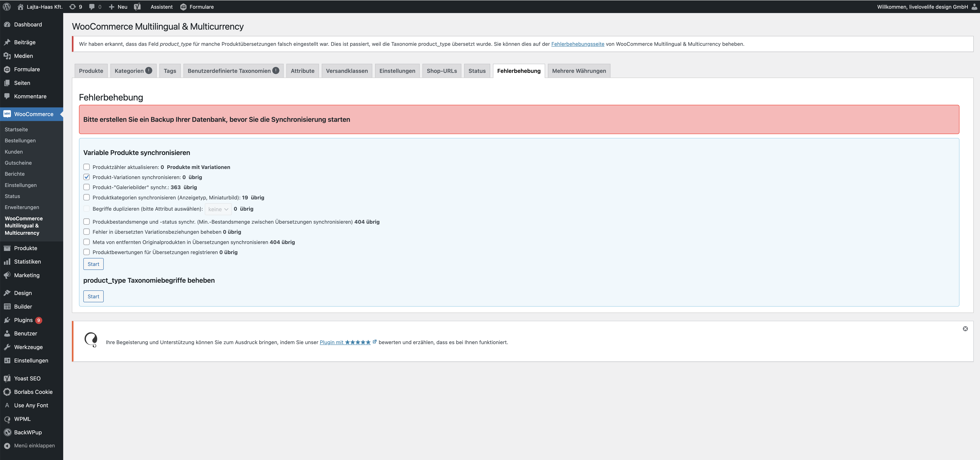Click the Kommentare speech bubble icon
980x460 pixels.
[7, 96]
